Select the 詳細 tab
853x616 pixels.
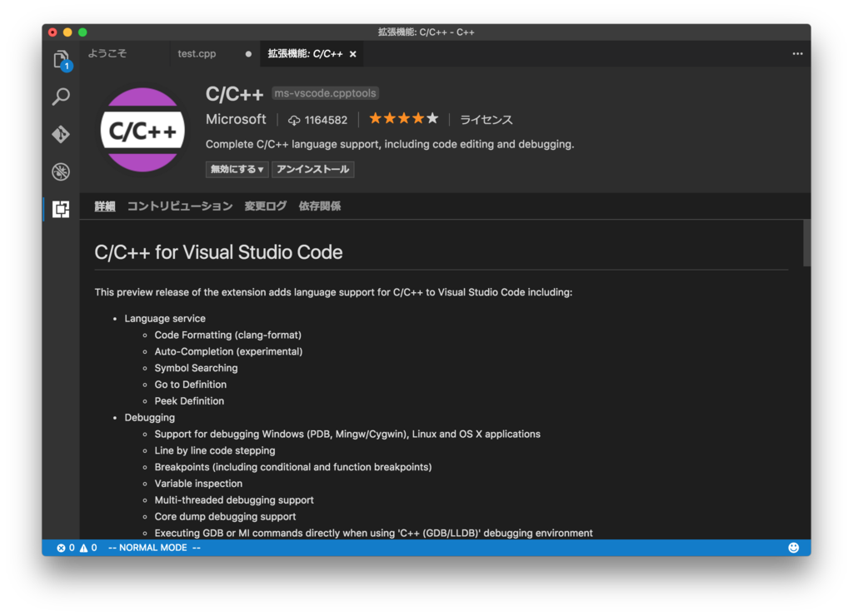pyautogui.click(x=104, y=206)
